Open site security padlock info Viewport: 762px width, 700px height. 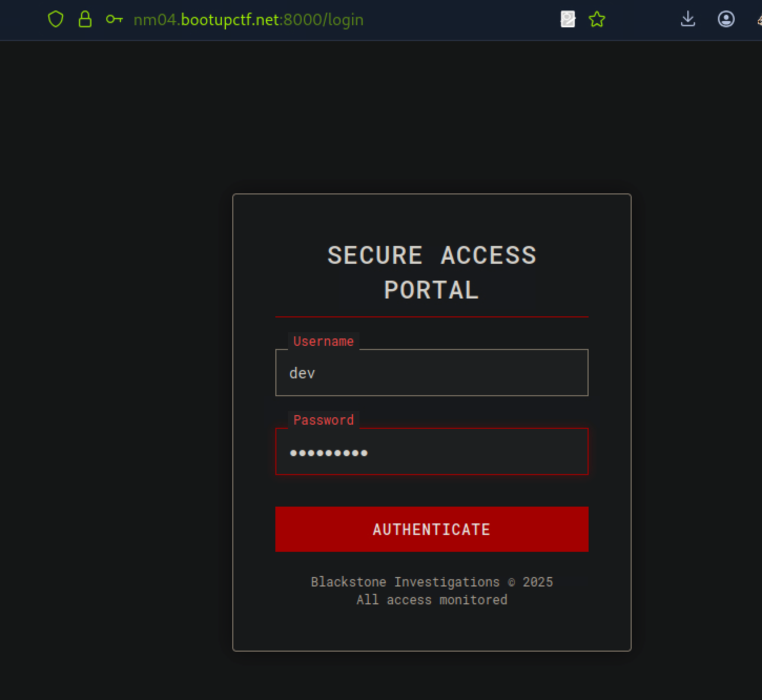click(x=85, y=19)
